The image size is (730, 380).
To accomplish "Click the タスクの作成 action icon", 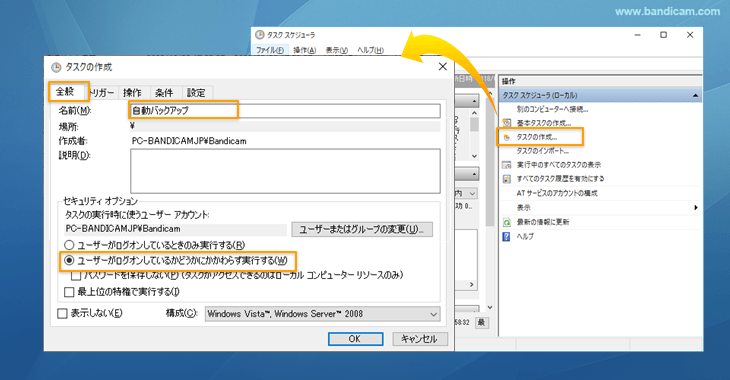I will coord(507,137).
